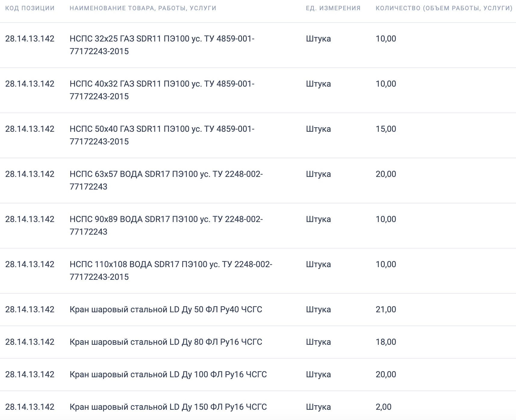Viewport: 516px width, 420px height.
Task: Click quantity 2,00 for Ду 150 valve
Action: point(384,407)
